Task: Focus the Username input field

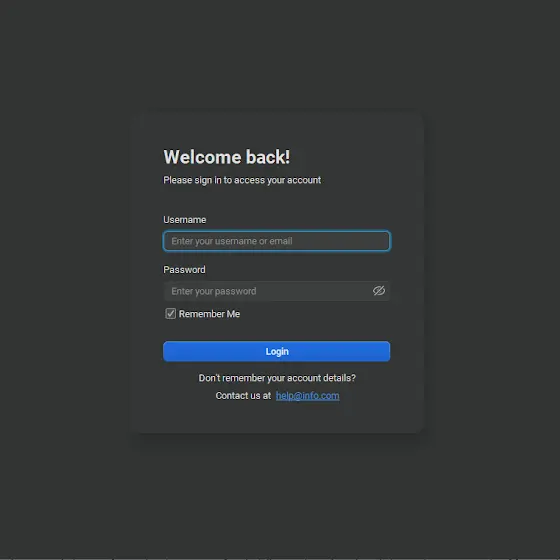Action: click(x=276, y=241)
